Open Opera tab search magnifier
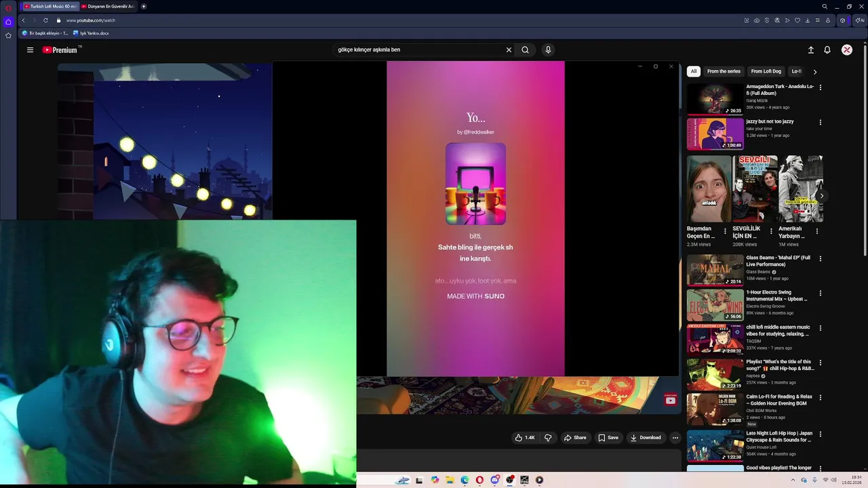 pos(825,7)
